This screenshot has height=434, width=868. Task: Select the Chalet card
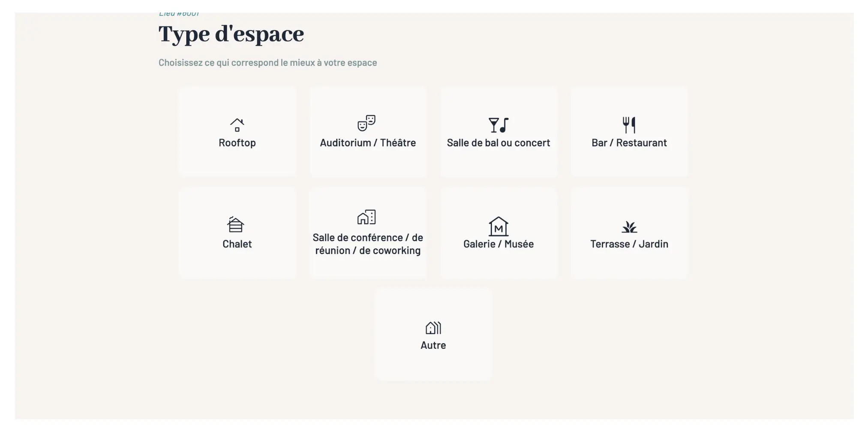coord(237,233)
